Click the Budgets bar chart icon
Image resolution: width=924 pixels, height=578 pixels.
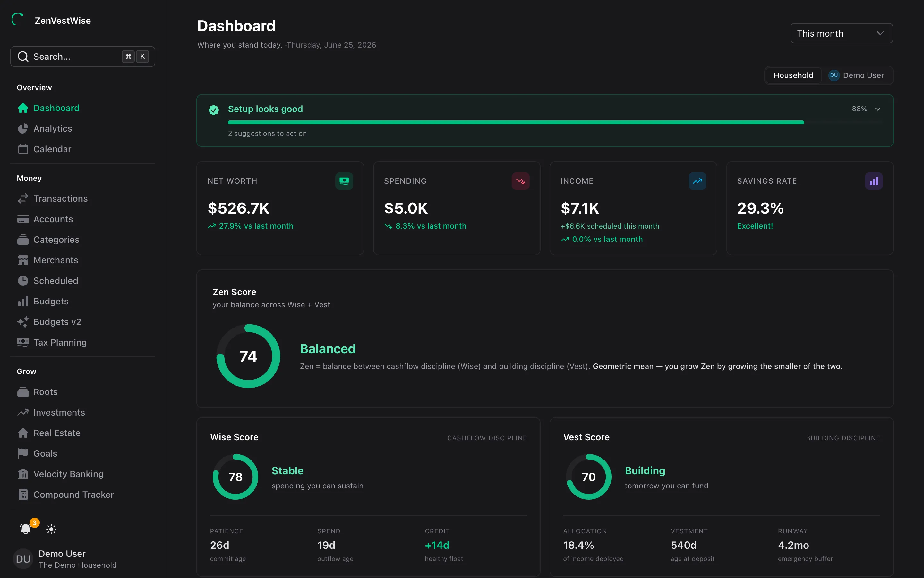23,301
